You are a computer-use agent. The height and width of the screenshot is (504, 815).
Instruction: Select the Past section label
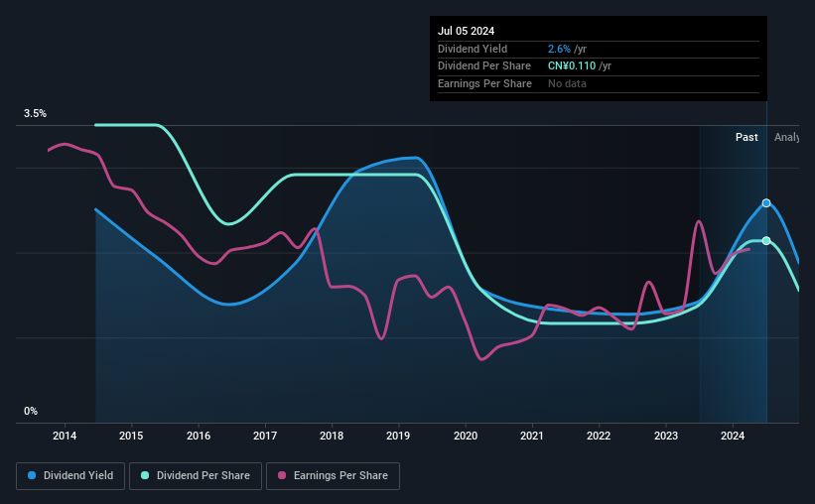coord(747,137)
